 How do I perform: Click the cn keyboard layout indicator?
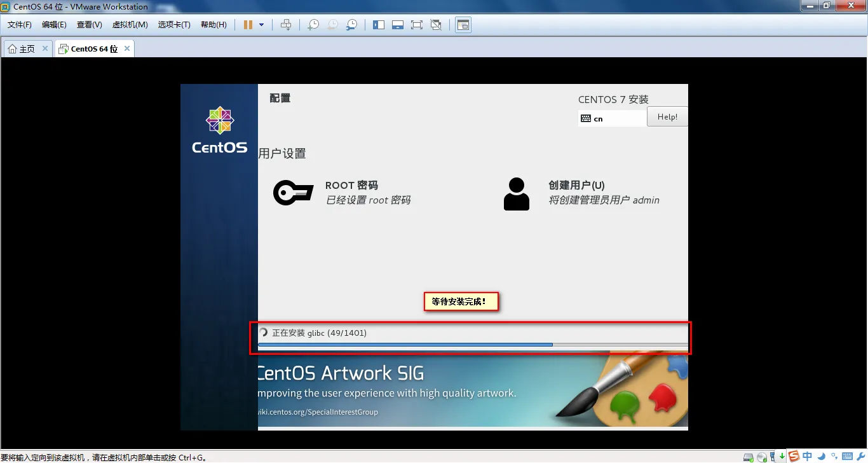click(x=613, y=118)
